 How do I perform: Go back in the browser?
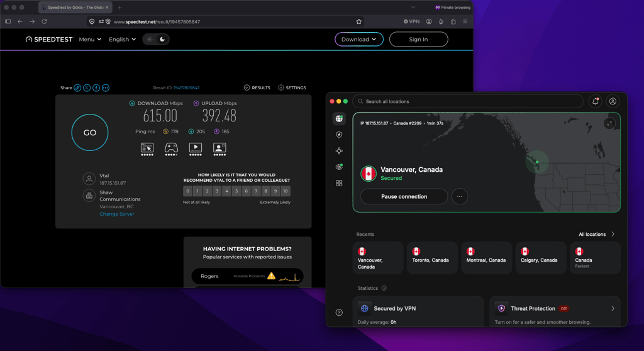[x=19, y=21]
